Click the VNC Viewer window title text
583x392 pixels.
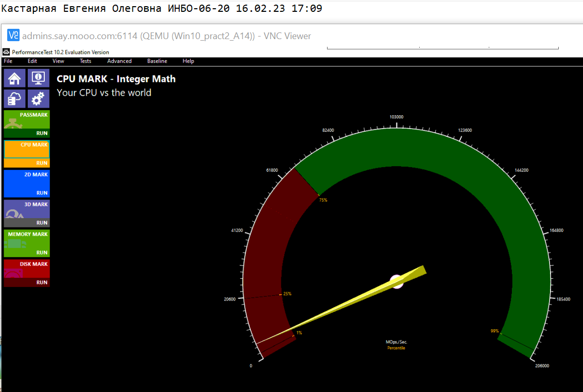(166, 35)
